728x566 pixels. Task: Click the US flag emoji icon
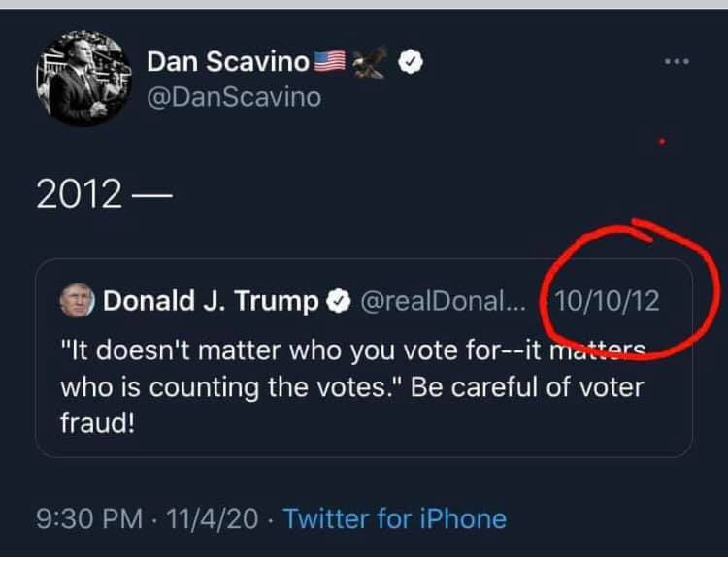pyautogui.click(x=330, y=62)
